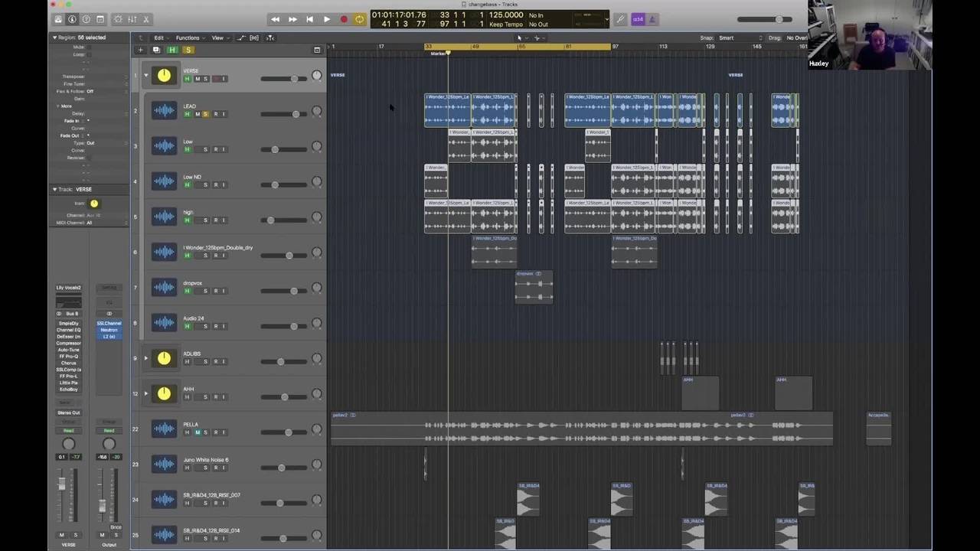Viewport: 980px width, 551px height.
Task: Click the PELLA track waveform icon
Action: [x=164, y=429]
